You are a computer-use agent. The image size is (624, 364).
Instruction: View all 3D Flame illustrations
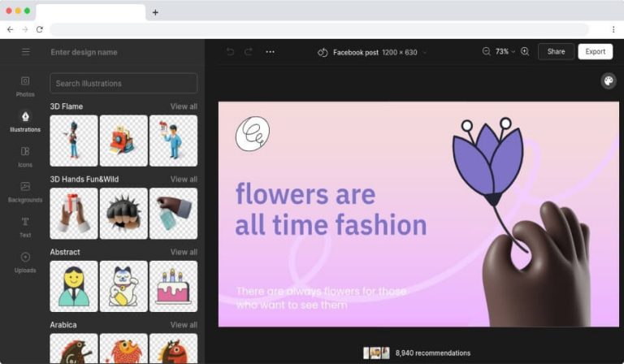184,106
